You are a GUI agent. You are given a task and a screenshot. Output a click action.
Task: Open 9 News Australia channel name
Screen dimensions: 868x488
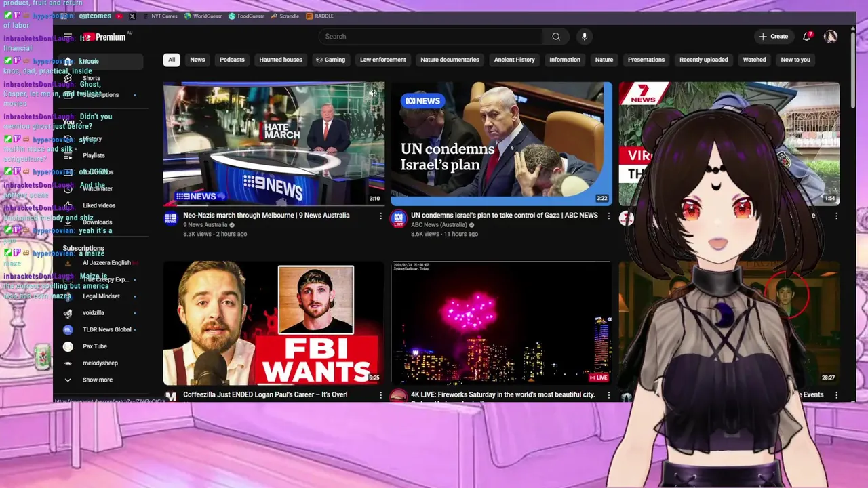click(x=205, y=225)
